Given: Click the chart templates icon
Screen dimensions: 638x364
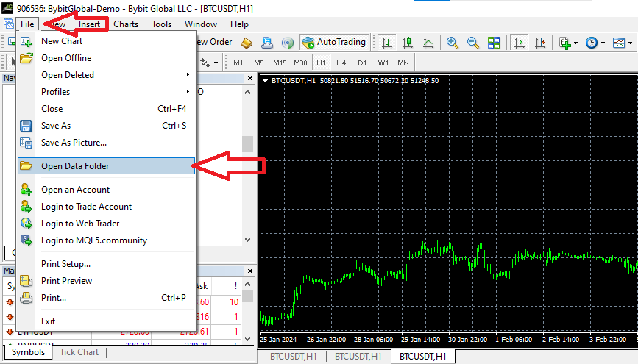Looking at the screenshot, I should 619,43.
